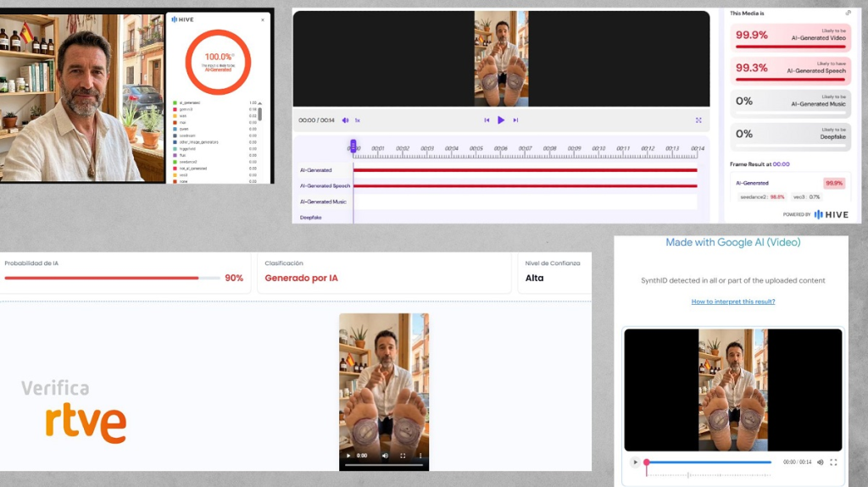868x487 pixels.
Task: Click the pink seek knob in SynthID player
Action: pos(647,462)
